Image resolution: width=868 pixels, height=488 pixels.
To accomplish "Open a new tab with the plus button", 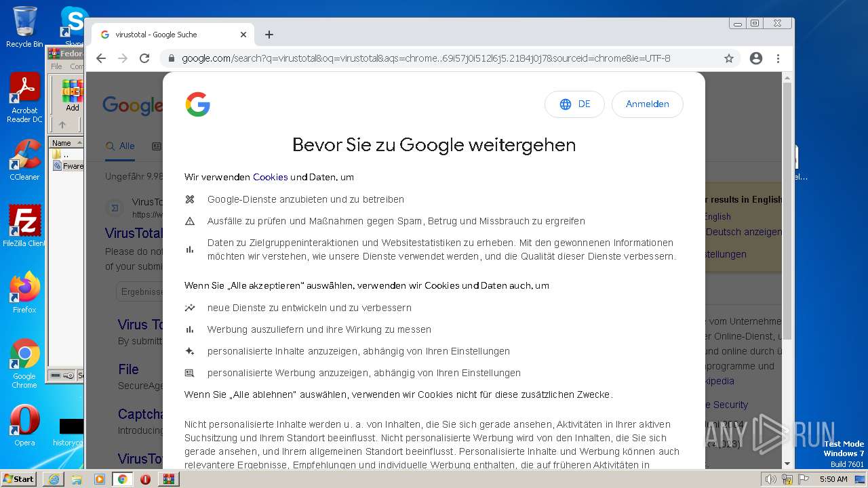I will coord(269,35).
